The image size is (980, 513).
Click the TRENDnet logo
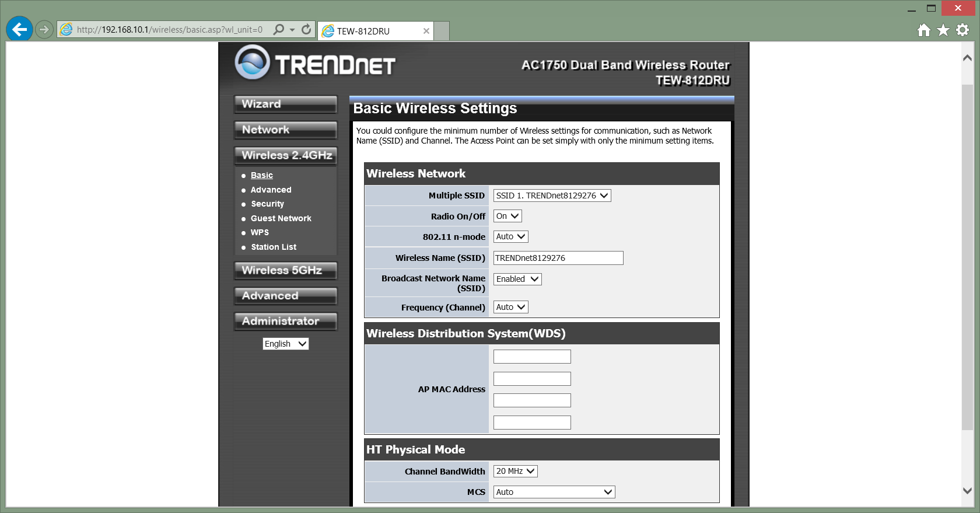point(315,63)
